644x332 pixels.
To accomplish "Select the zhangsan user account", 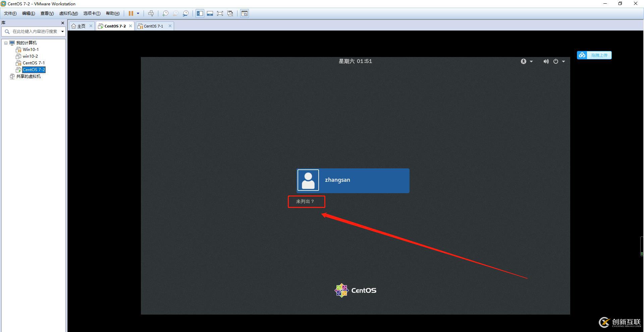I will 353,181.
